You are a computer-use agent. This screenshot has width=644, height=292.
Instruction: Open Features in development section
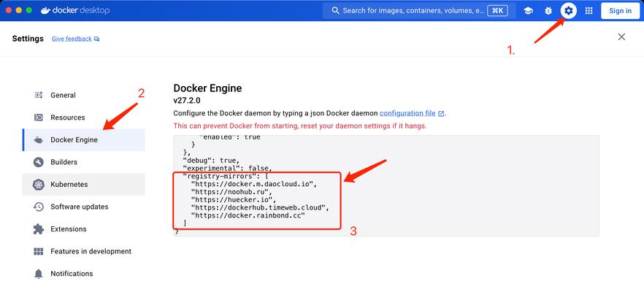pos(84,251)
